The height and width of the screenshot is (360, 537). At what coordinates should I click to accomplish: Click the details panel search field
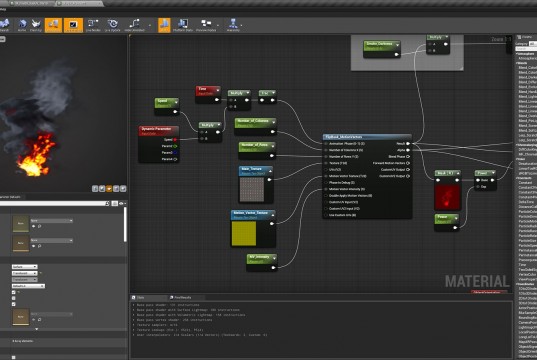tap(52, 203)
